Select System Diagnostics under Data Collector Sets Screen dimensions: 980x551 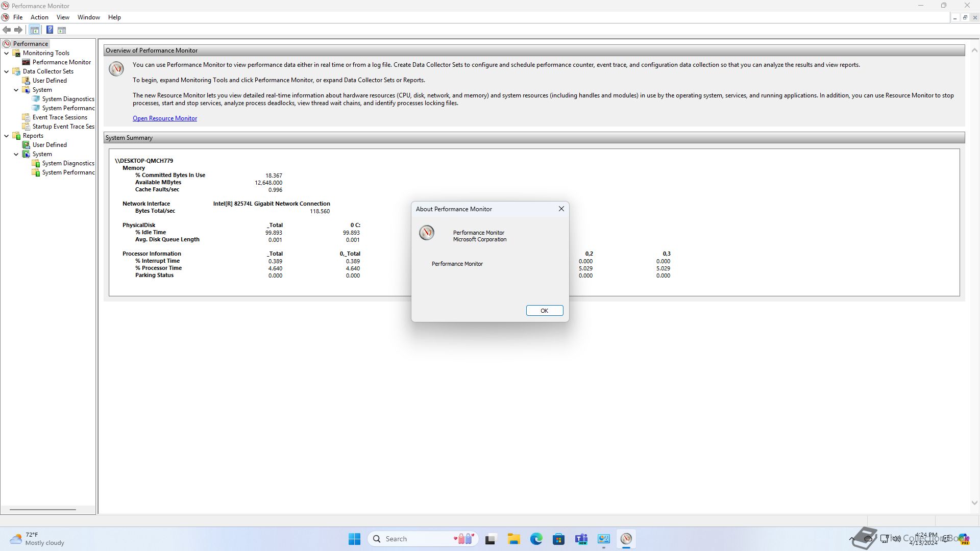click(68, 99)
